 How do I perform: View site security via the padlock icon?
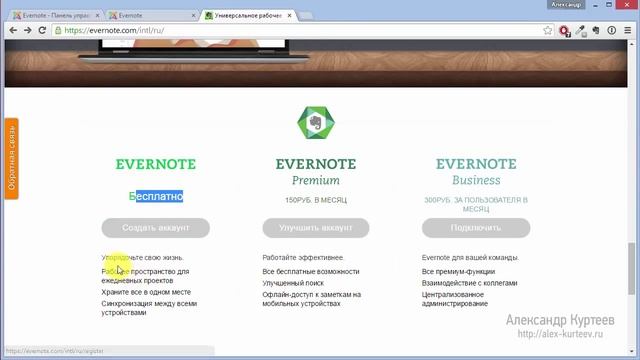click(58, 30)
